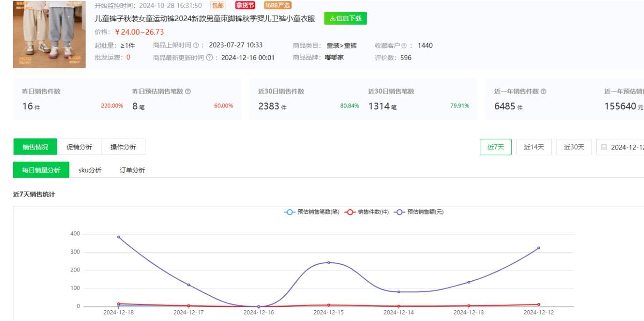Click the product title link
Viewport: 644px width, 321px height.
click(x=205, y=19)
